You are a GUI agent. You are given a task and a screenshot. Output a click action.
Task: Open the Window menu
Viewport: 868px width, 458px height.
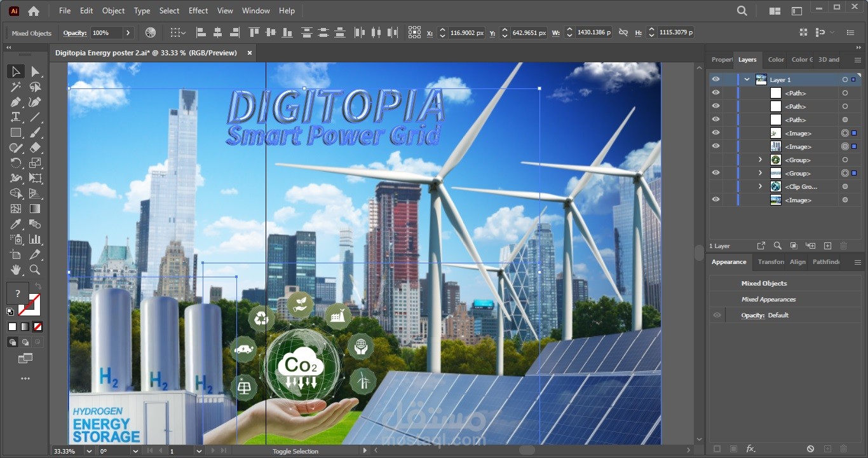click(x=256, y=11)
